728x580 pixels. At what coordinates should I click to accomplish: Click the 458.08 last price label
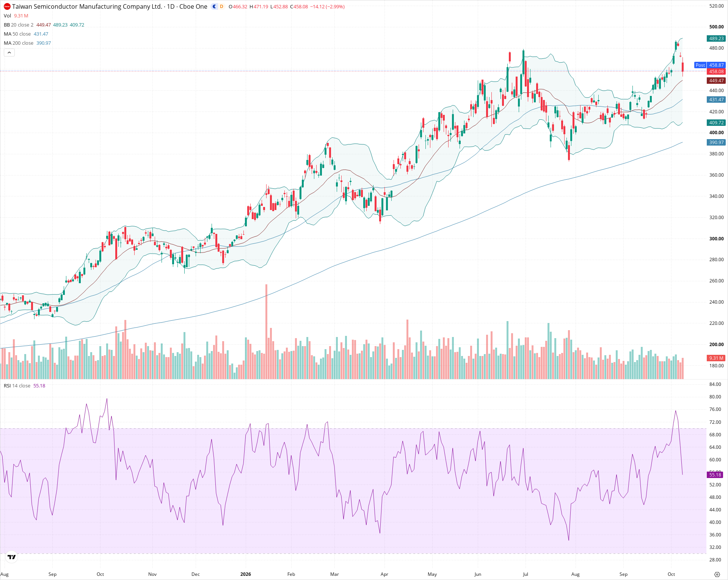pos(716,71)
